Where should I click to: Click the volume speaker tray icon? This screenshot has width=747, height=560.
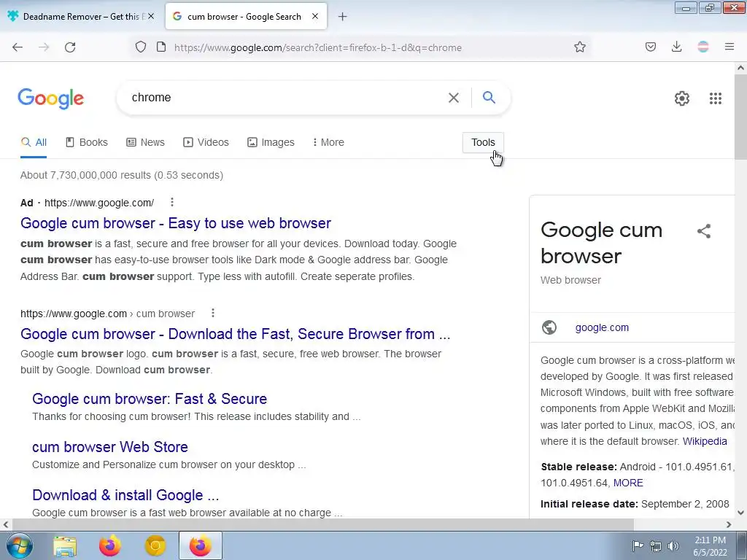tap(673, 546)
